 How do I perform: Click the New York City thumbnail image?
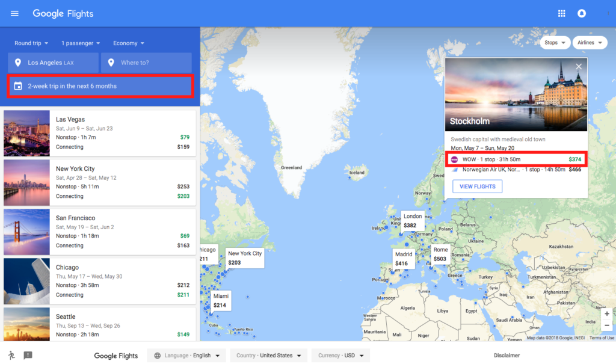(x=26, y=182)
